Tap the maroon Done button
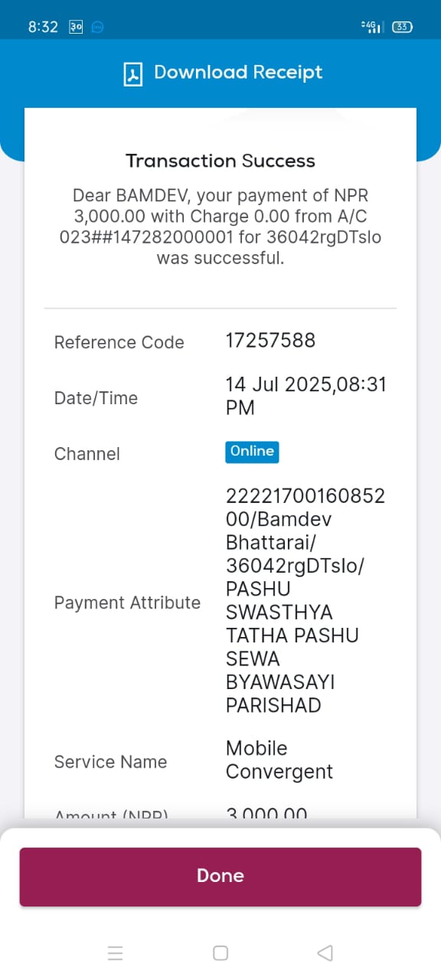The image size is (441, 980). (220, 877)
